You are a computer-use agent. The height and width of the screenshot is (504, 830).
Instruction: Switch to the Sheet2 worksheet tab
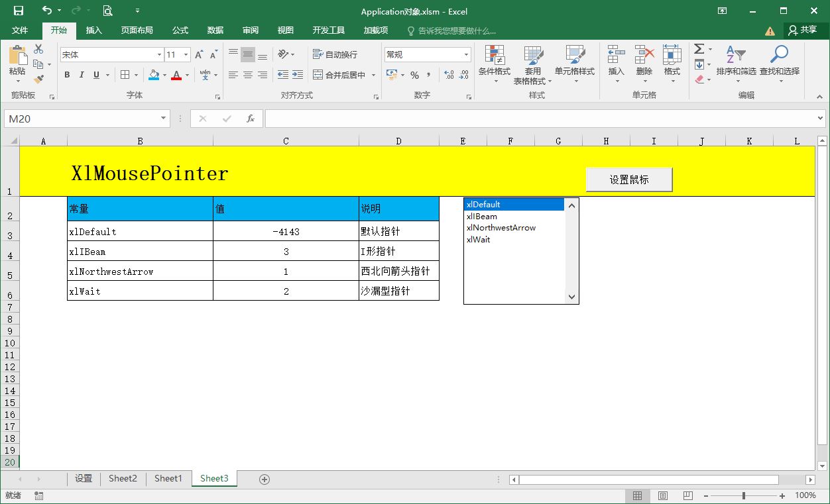[x=122, y=478]
